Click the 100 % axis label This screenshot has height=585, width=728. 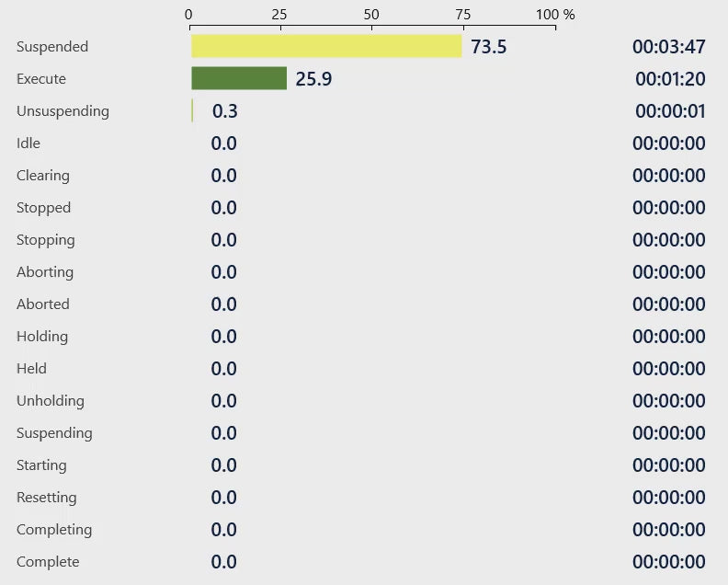555,15
